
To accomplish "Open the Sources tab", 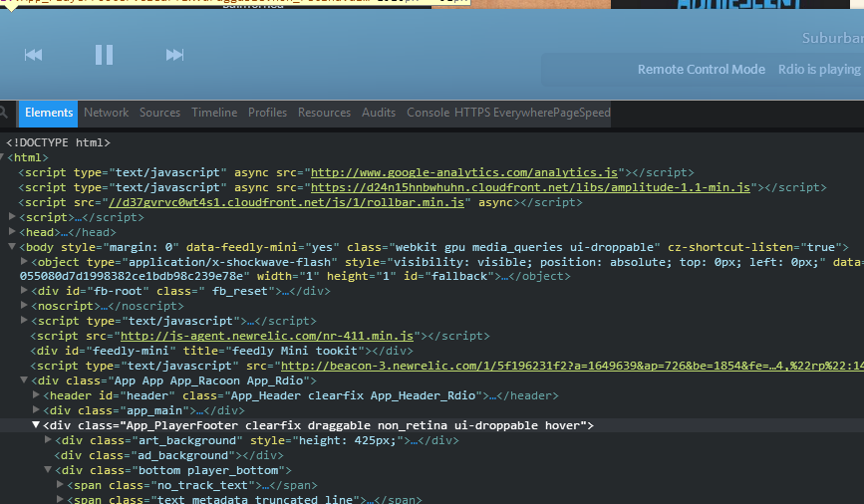I will (x=159, y=113).
